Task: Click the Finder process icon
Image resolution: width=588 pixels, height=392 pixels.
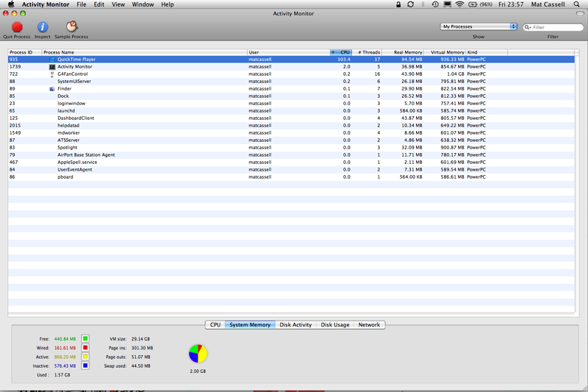Action: coord(52,89)
